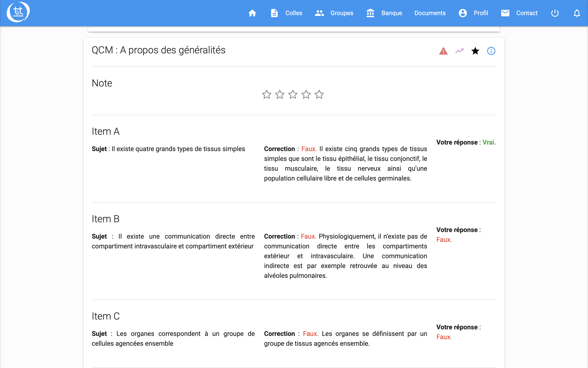
Task: Click the red "Faux." in Item B correction
Action: [308, 236]
